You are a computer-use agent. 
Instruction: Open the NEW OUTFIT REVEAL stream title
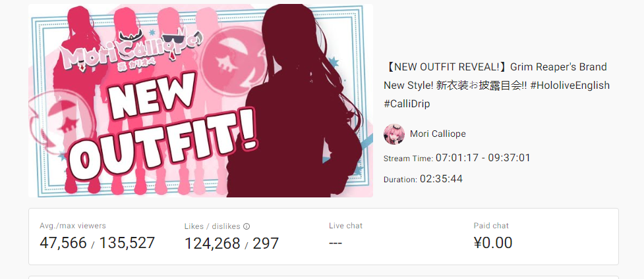click(x=496, y=86)
